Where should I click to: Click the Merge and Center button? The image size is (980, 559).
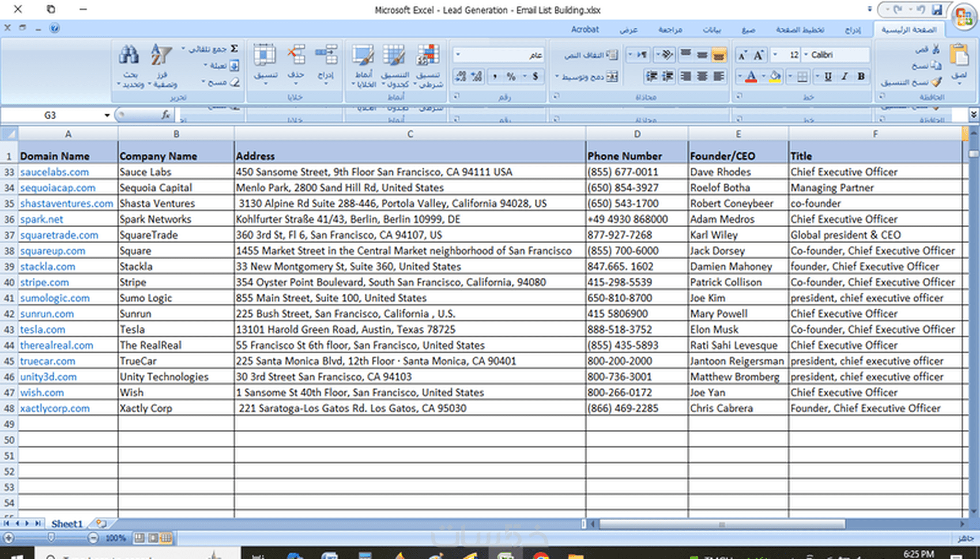pyautogui.click(x=586, y=76)
